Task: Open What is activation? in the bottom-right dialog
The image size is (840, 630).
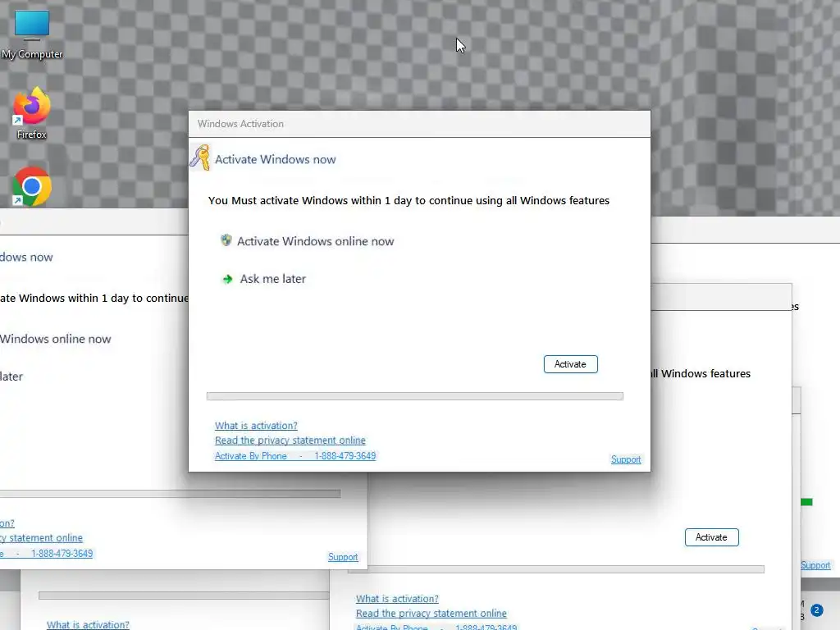Action: [397, 598]
